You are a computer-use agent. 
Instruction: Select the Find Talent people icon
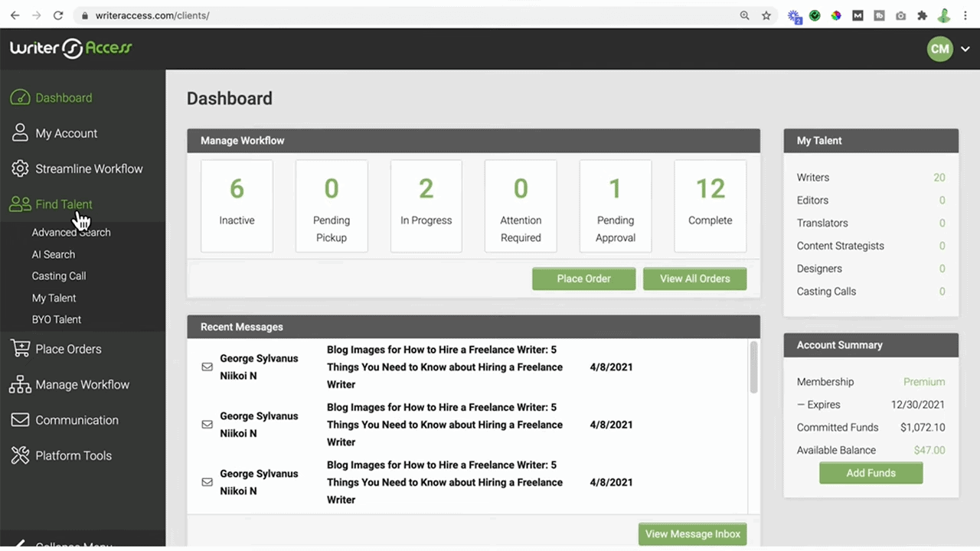pos(20,204)
